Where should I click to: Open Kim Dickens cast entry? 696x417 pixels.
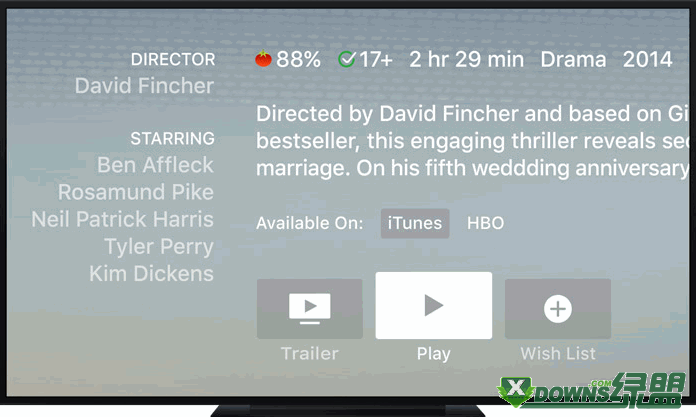click(151, 274)
